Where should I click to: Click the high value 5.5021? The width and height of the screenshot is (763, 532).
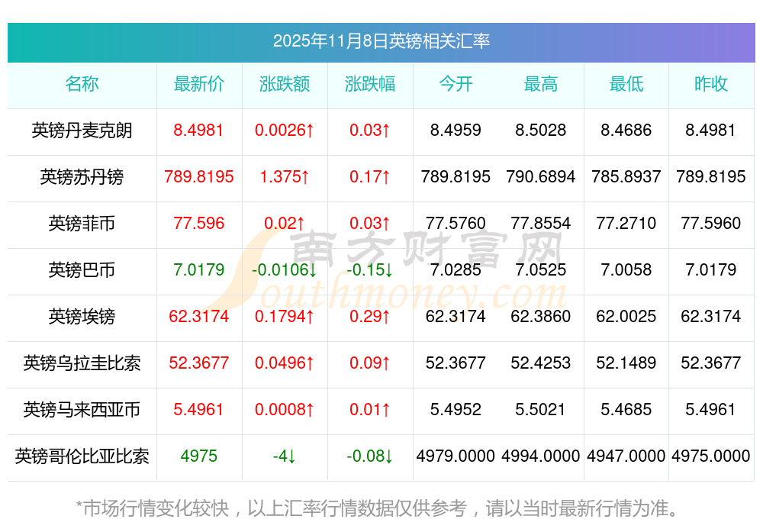tap(541, 409)
